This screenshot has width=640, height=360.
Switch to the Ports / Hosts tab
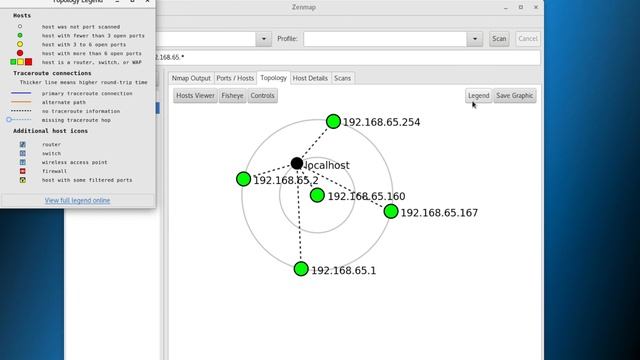[235, 78]
